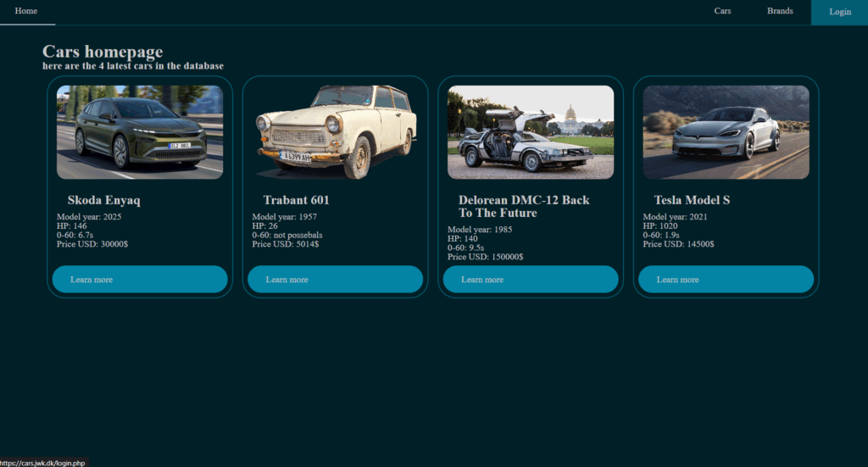868x467 pixels.
Task: Click 'Price USD: 14500$' text
Action: tap(678, 244)
